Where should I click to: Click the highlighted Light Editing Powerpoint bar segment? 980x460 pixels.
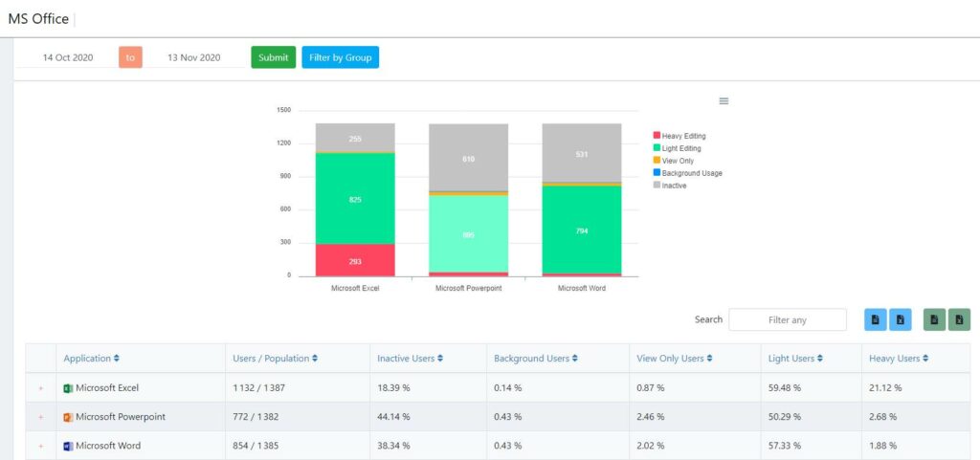[x=468, y=234]
